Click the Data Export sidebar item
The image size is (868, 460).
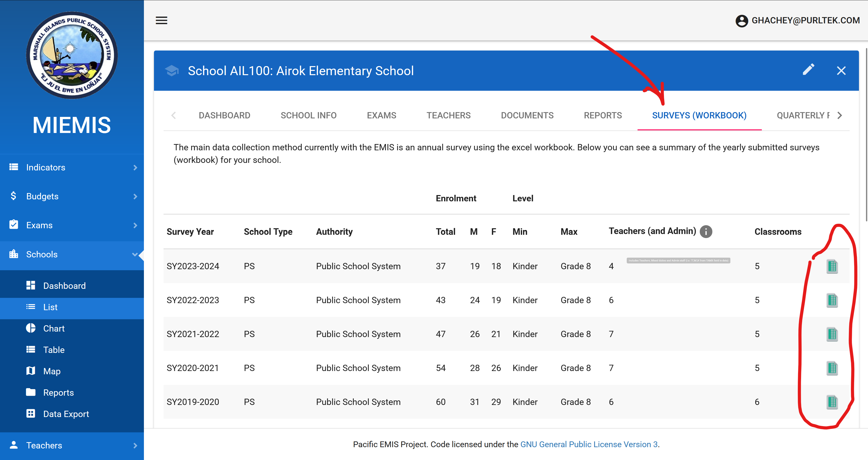[66, 414]
